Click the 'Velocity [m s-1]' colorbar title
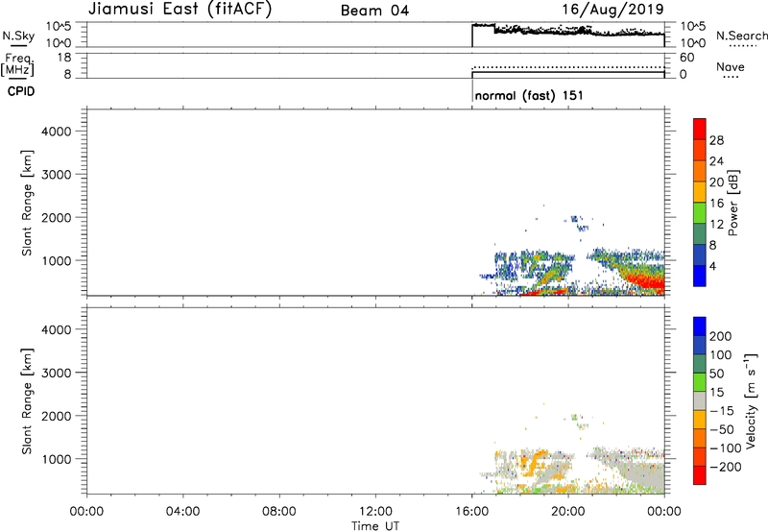 [751, 400]
